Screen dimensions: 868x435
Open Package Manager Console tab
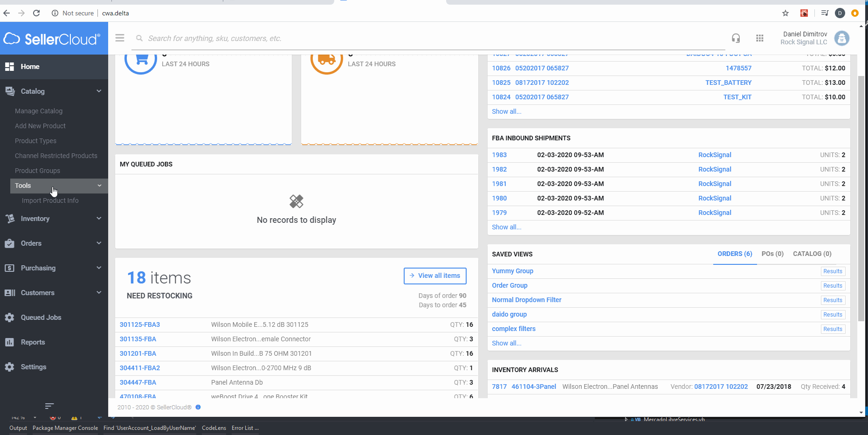click(x=65, y=428)
